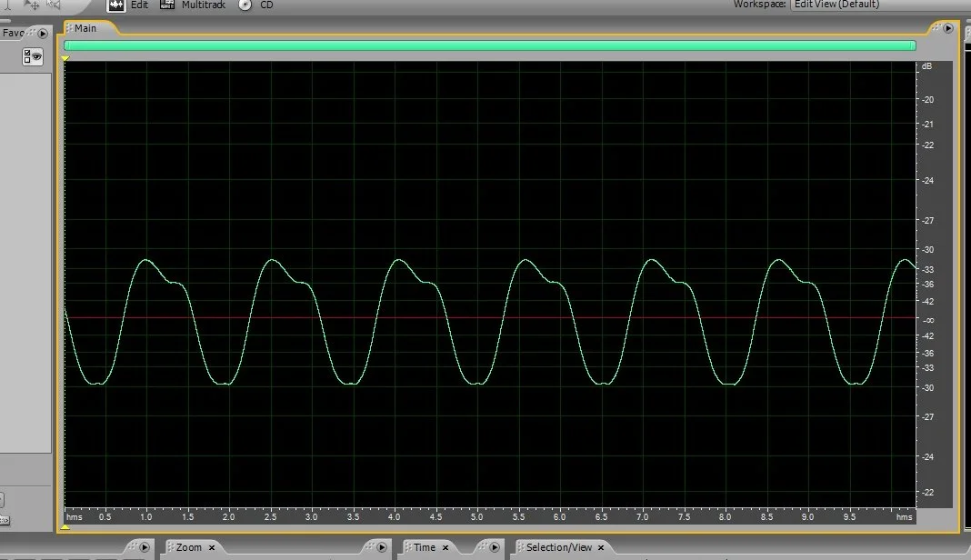Screen dimensions: 971x560
Task: Select the Zoom panel tab
Action: 189,547
